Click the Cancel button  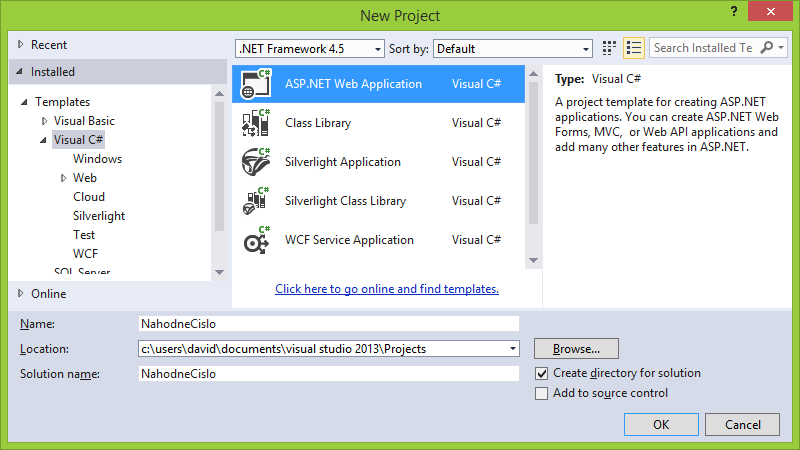point(742,424)
